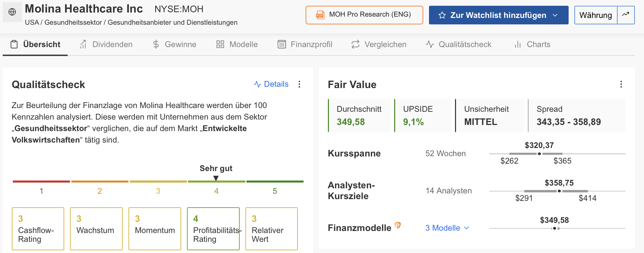
Task: Click the $414 analyst high target
Action: (588, 198)
